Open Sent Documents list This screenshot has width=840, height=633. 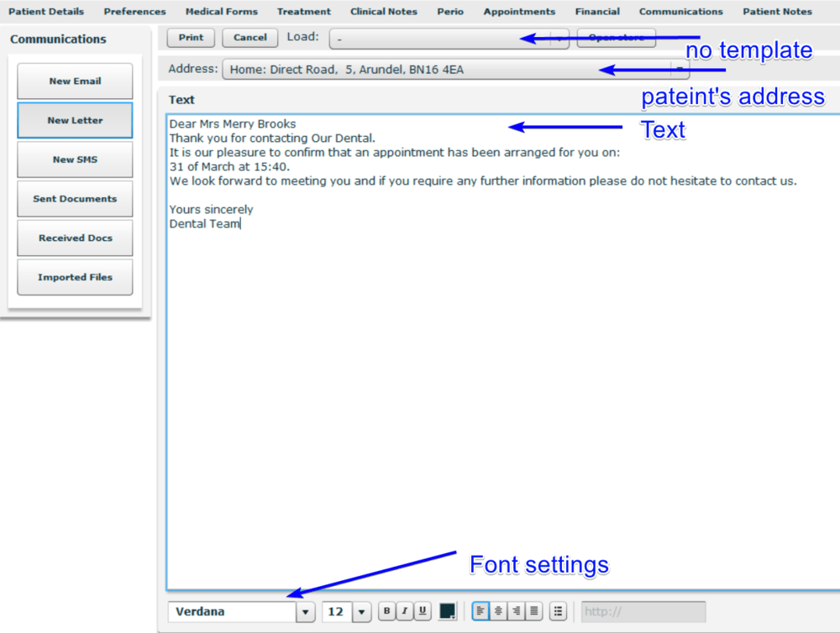click(x=75, y=199)
